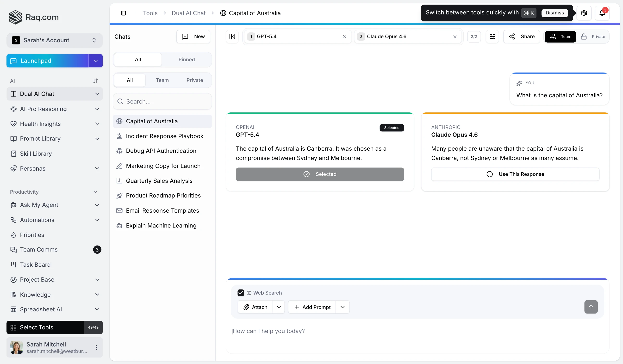Click the package cube icon in header

[x=584, y=13]
